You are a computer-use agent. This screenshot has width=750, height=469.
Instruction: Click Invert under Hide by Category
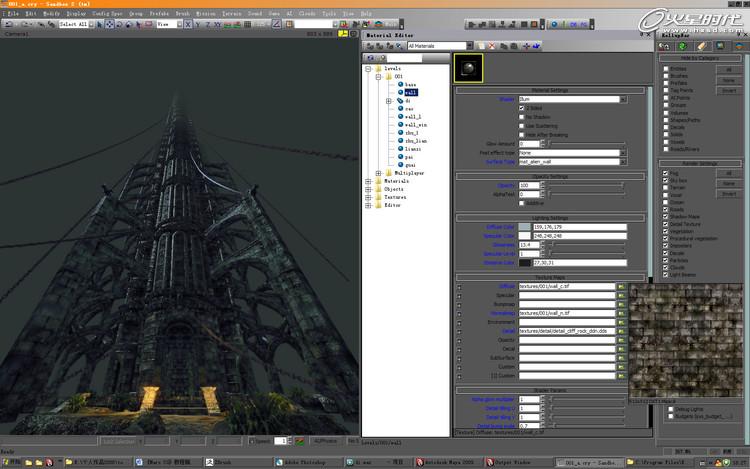point(729,89)
